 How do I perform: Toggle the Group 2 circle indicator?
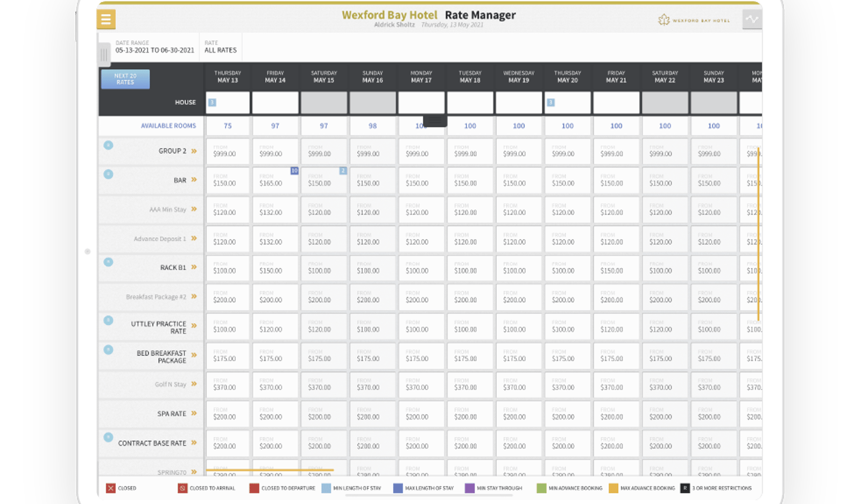pyautogui.click(x=108, y=145)
